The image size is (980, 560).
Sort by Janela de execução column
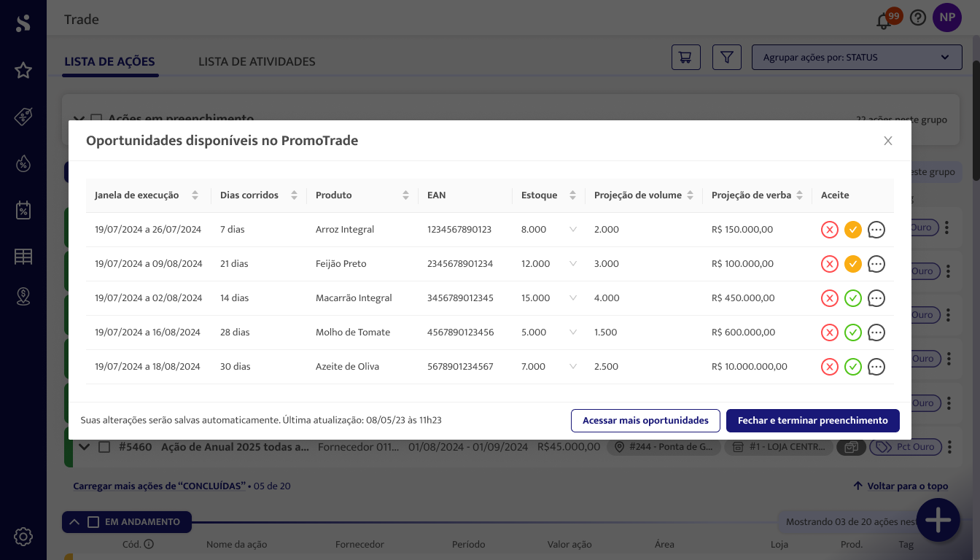pos(195,195)
